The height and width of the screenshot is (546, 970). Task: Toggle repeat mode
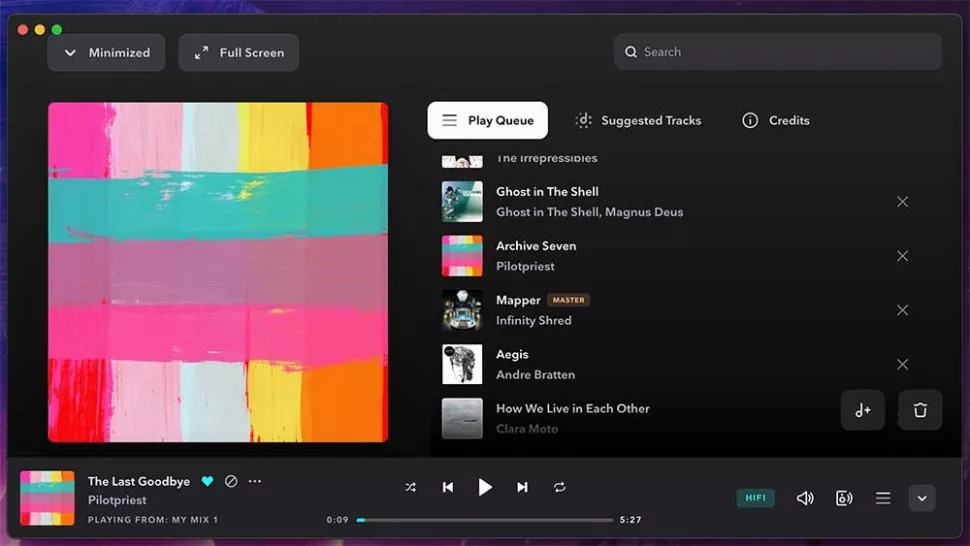pyautogui.click(x=560, y=487)
